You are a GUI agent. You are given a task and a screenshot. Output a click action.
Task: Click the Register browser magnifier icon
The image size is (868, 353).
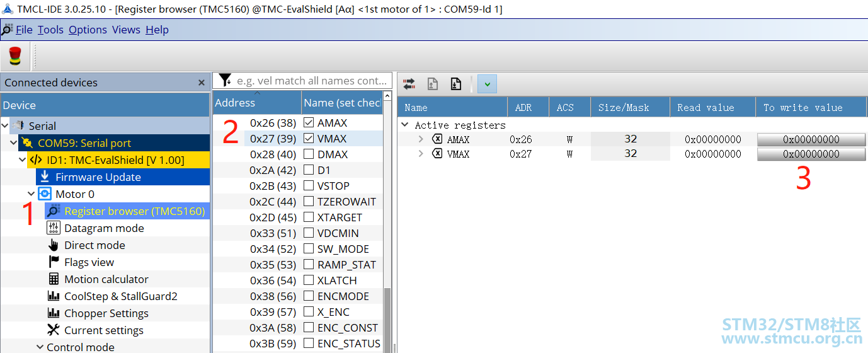click(x=54, y=211)
